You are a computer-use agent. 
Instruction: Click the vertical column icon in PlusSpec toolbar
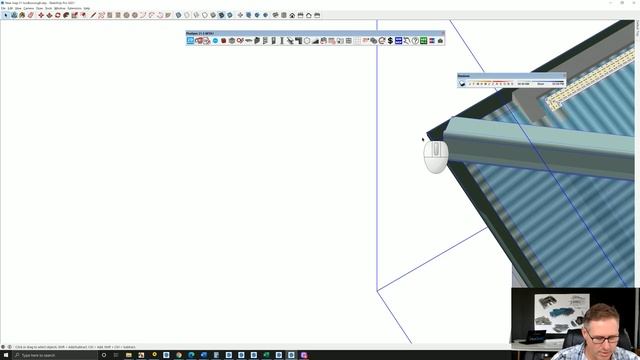pos(282,40)
